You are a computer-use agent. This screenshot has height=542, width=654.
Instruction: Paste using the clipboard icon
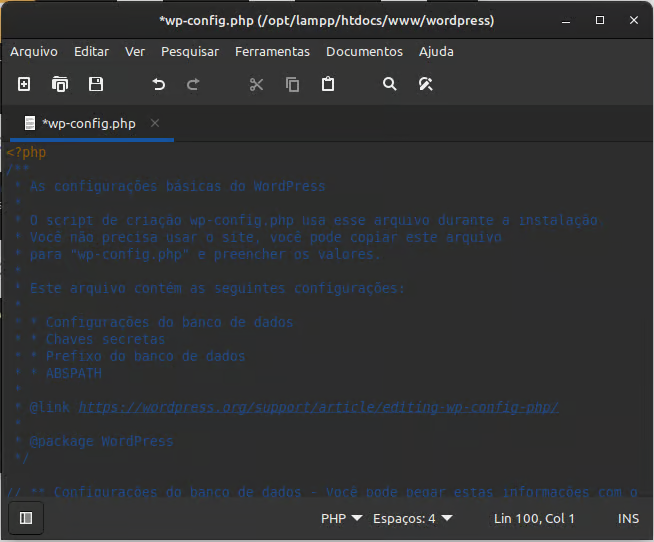click(x=327, y=85)
